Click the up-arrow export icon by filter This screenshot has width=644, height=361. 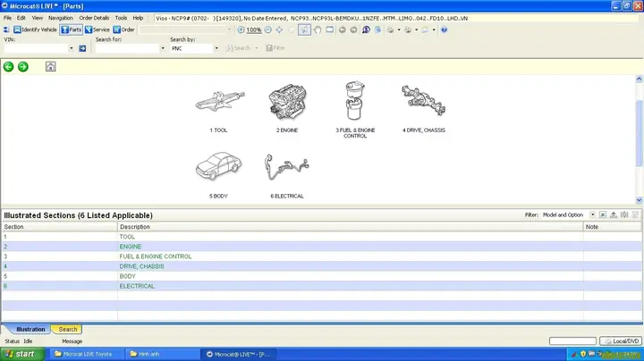coord(614,215)
